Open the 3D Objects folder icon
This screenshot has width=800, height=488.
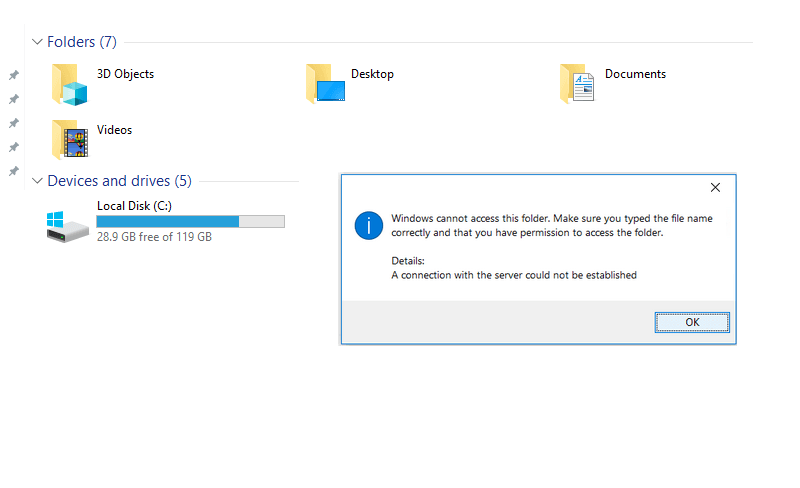point(69,85)
